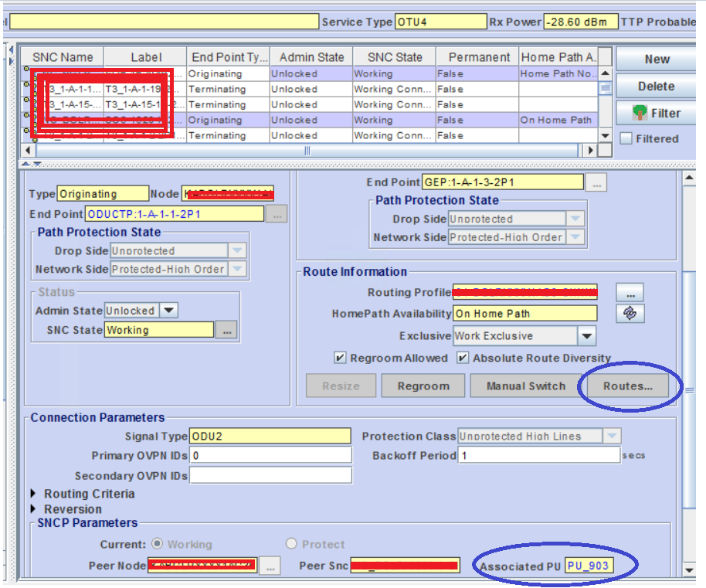The height and width of the screenshot is (588, 706).
Task: Open the Routing Profile selector ellipsis
Action: coord(630,292)
